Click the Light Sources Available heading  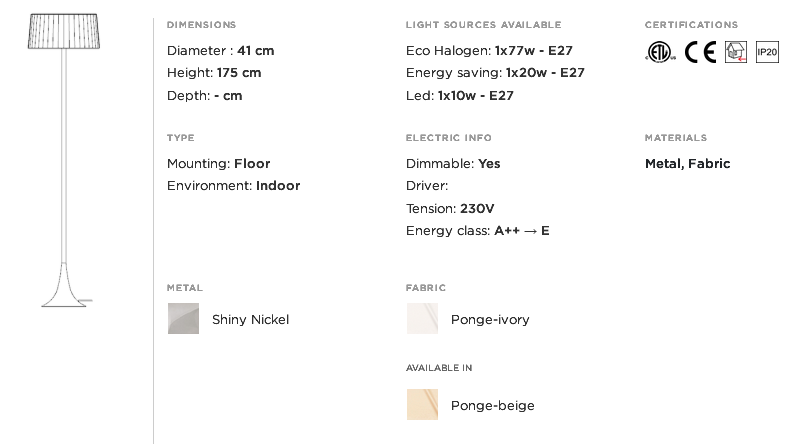tap(484, 24)
